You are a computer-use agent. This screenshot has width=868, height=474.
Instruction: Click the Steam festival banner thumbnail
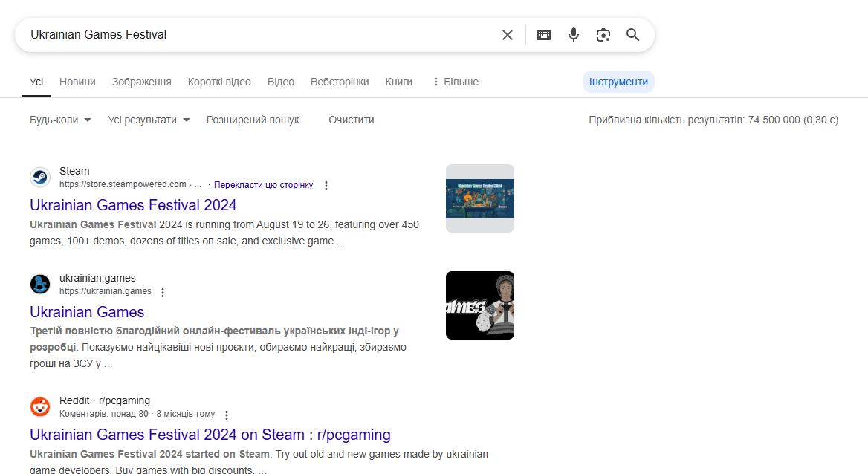[480, 198]
